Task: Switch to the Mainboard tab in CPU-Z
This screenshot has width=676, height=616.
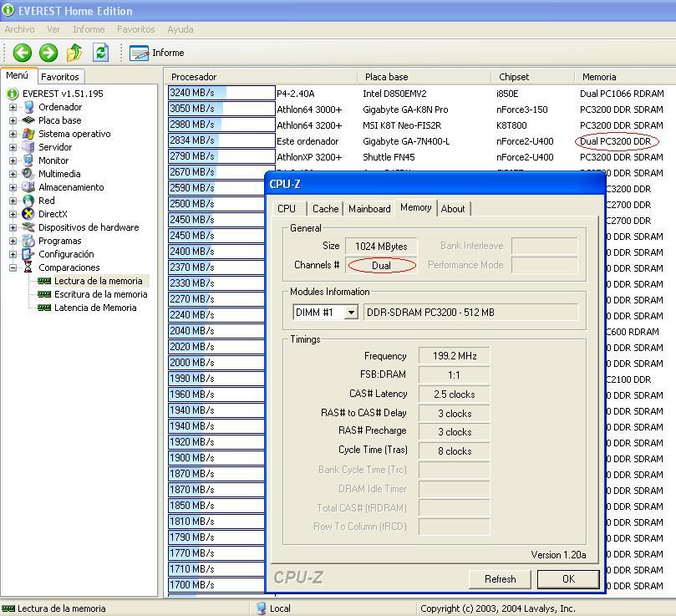Action: click(x=369, y=209)
